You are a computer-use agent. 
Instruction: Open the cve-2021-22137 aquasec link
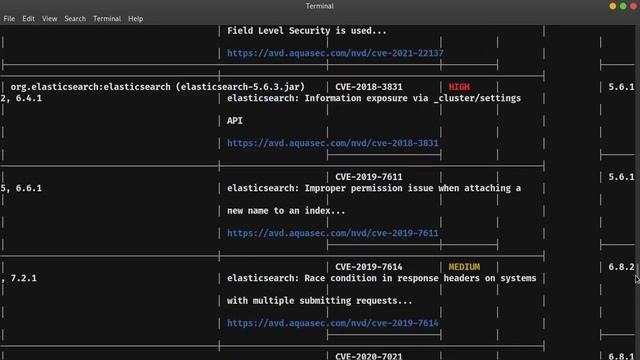click(x=335, y=53)
